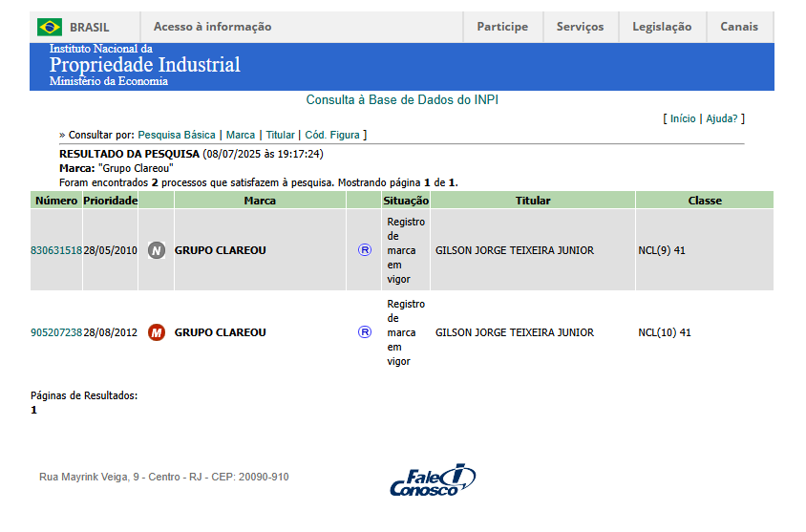Image resolution: width=806 pixels, height=532 pixels.
Task: Open the Participe menu
Action: [x=502, y=27]
